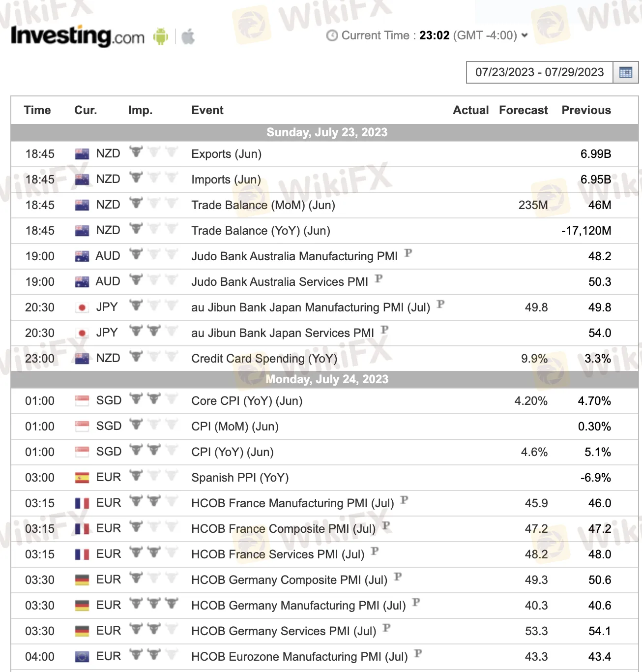Open the calendar picker icon
The width and height of the screenshot is (642, 672).
625,72
